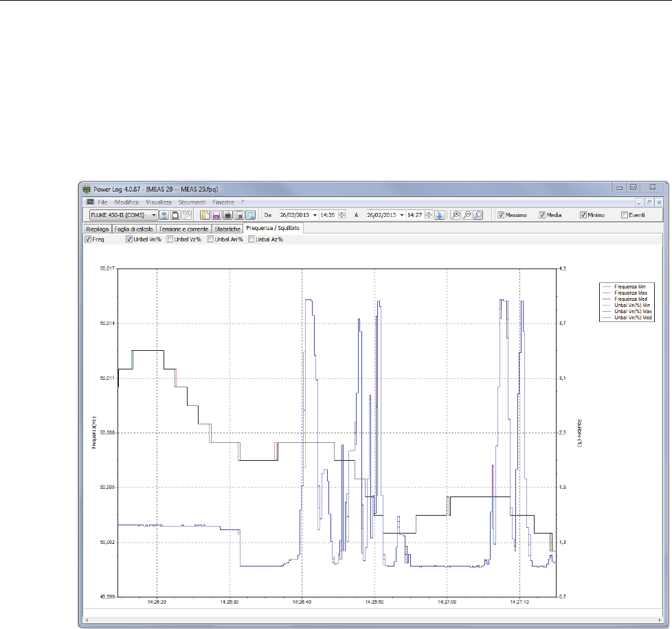
Task: Click the print icon in toolbar
Action: pos(228,215)
